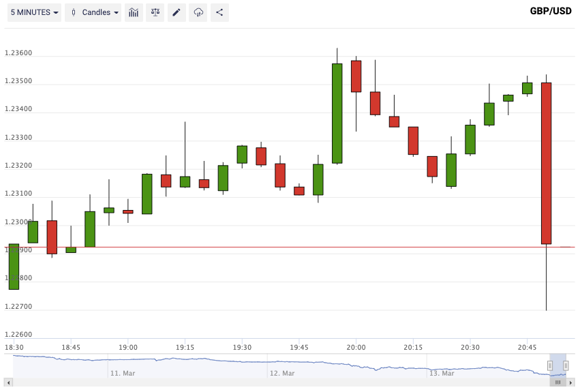Click the 1.23400 price axis label
Viewport: 582px width, 392px height.
[x=18, y=109]
